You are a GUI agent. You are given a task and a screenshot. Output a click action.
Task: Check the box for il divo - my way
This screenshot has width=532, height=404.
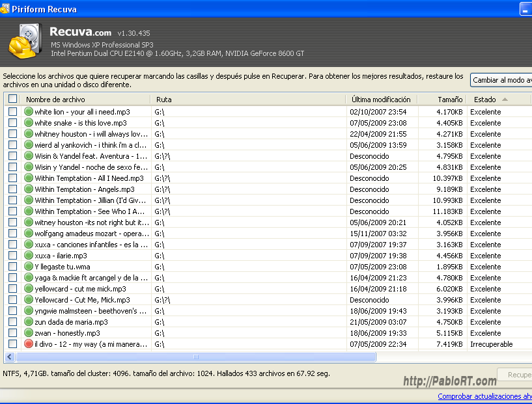coord(13,344)
